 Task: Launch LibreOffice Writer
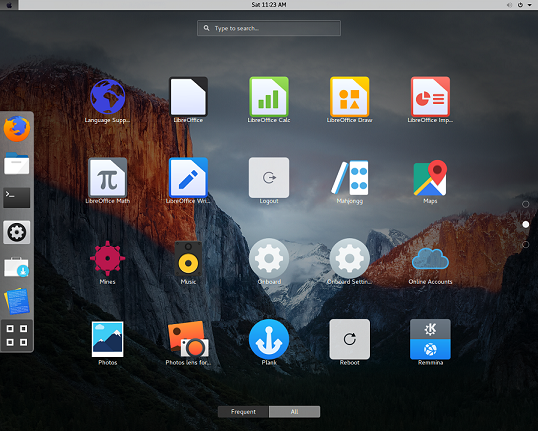(x=188, y=177)
